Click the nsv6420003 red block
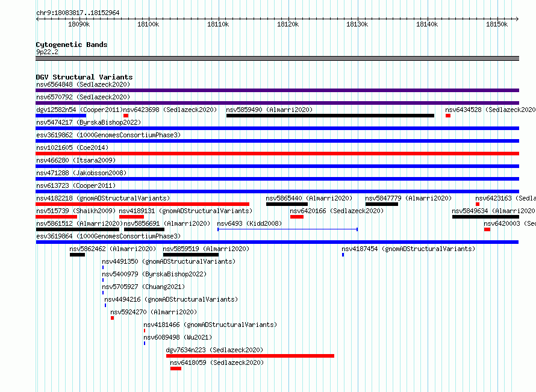This screenshot has height=392, width=536. click(487, 229)
